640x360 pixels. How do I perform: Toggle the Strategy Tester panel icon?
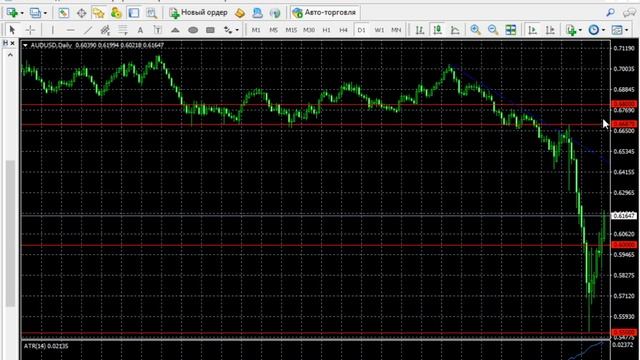133,13
